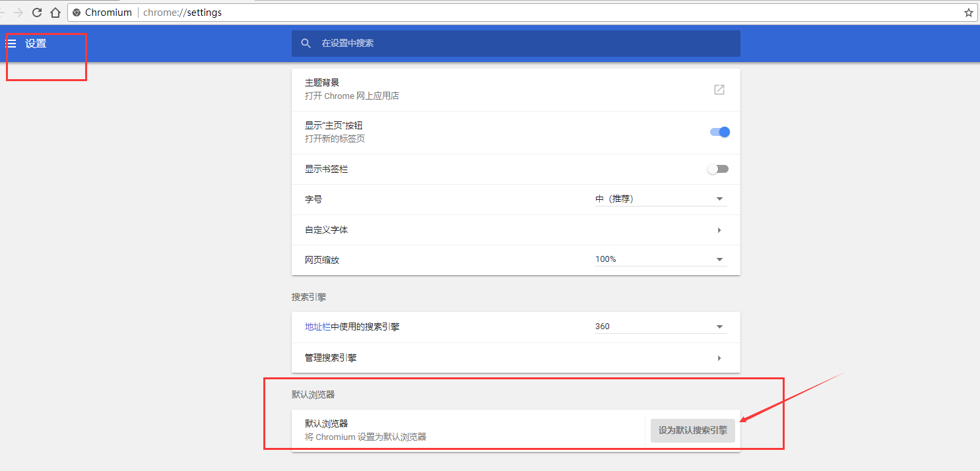The image size is (980, 471).
Task: Go forward with the arrow icon
Action: pos(18,13)
